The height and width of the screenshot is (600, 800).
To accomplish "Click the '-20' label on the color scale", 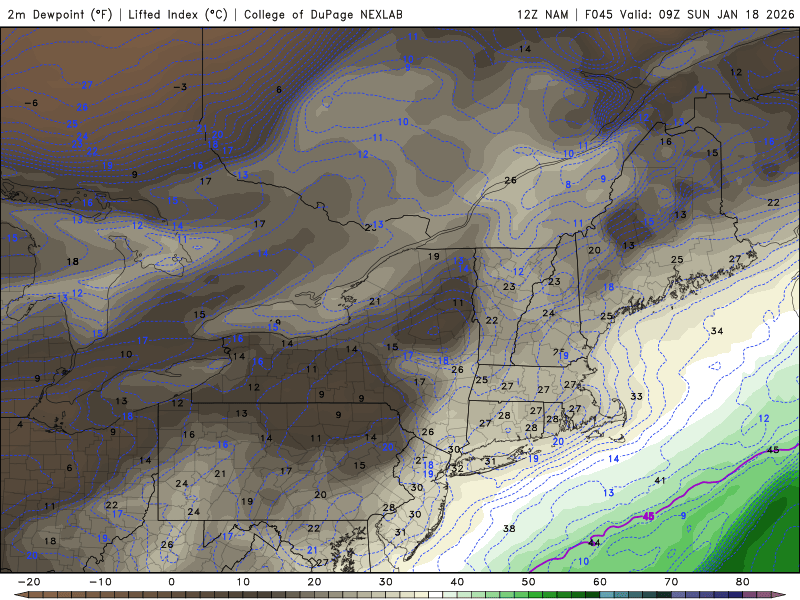I will pyautogui.click(x=29, y=582).
